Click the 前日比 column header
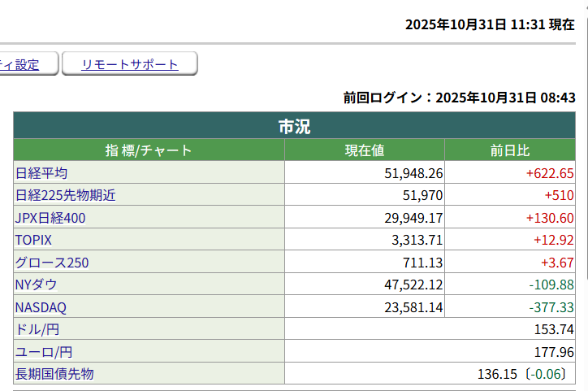Screen dimensions: 588x391 click(510, 150)
